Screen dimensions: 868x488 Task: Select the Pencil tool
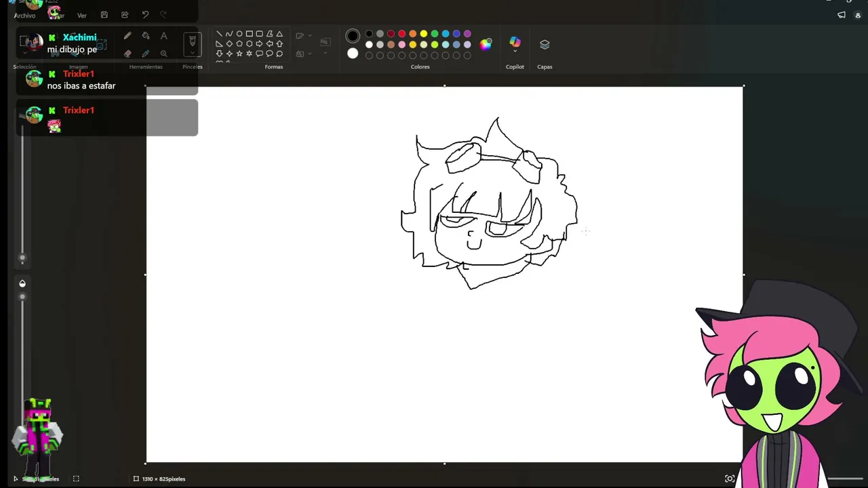127,36
